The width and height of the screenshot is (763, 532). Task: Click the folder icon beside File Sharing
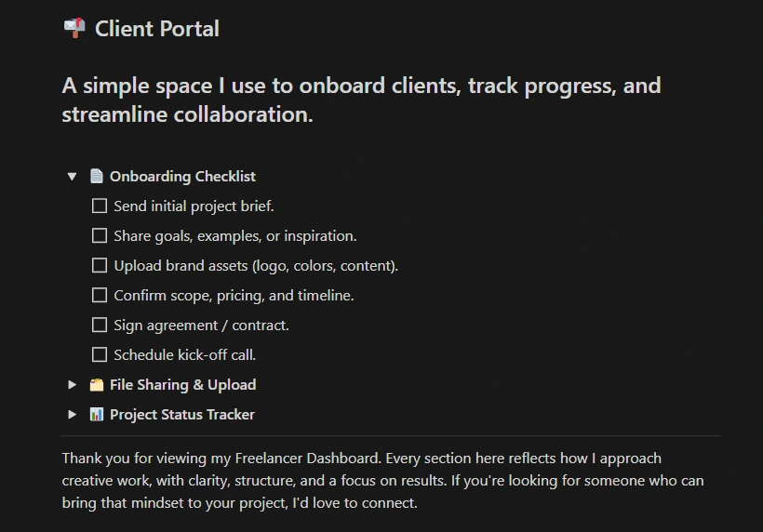tap(97, 384)
